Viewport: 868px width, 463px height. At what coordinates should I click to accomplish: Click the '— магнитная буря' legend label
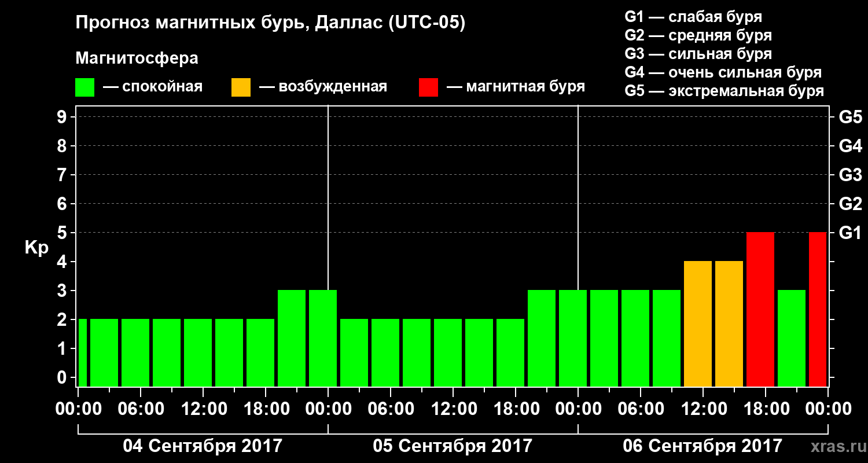516,87
